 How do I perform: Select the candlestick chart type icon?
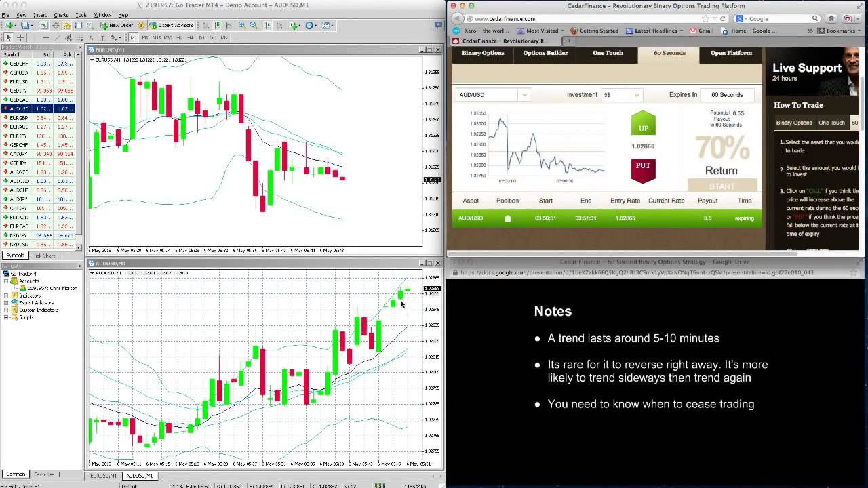click(218, 25)
